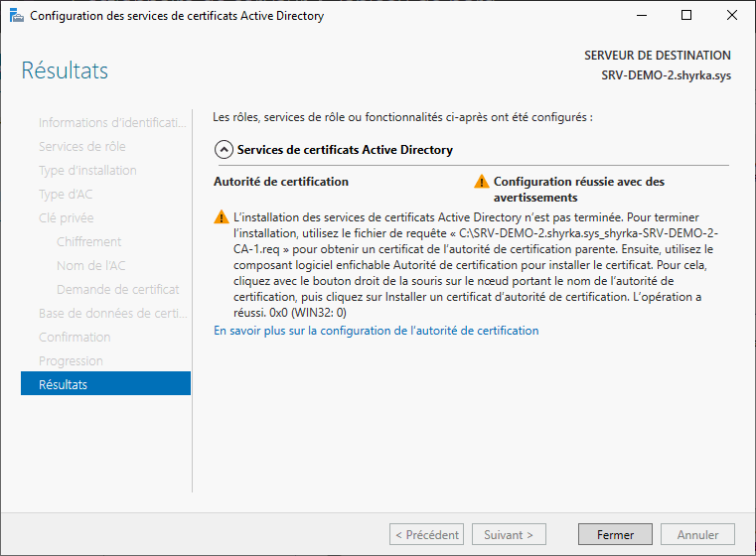Select the Chiffrement step
The image size is (756, 556).
[x=88, y=241]
